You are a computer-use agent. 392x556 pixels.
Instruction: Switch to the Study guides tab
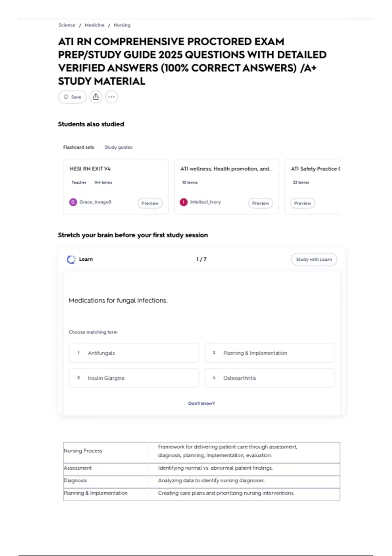click(118, 147)
